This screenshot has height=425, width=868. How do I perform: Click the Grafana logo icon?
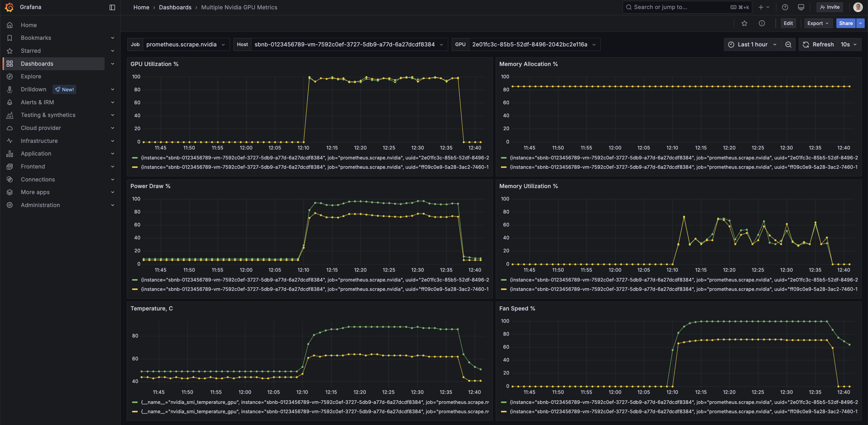pos(9,7)
